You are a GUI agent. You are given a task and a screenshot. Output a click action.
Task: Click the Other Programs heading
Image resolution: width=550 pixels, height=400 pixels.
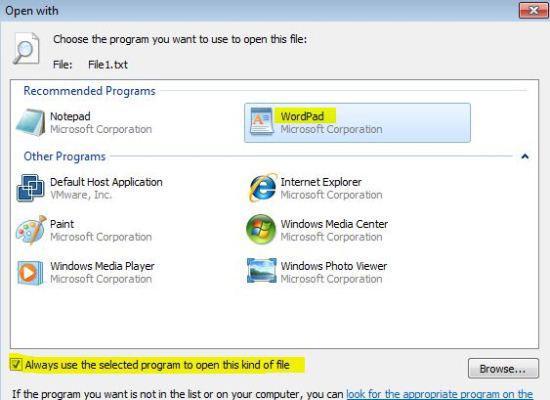(x=65, y=156)
